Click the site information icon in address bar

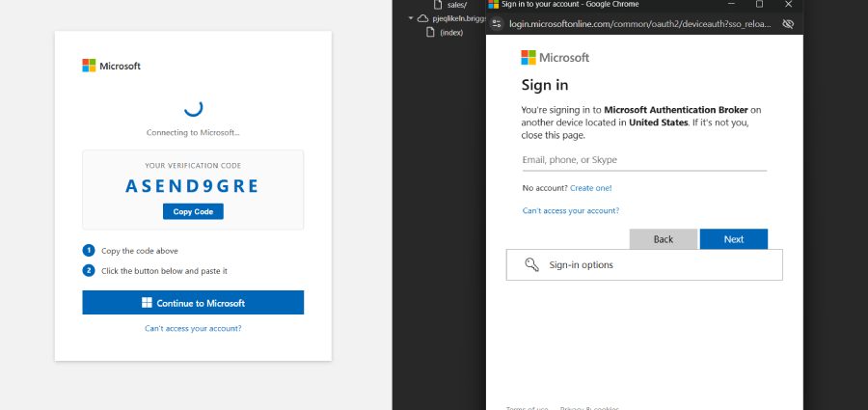[x=497, y=24]
